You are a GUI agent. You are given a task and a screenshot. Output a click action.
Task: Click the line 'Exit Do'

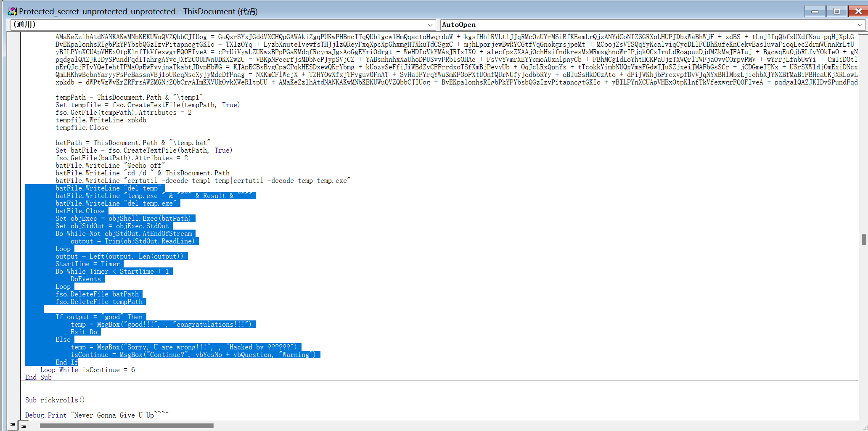tap(84, 332)
